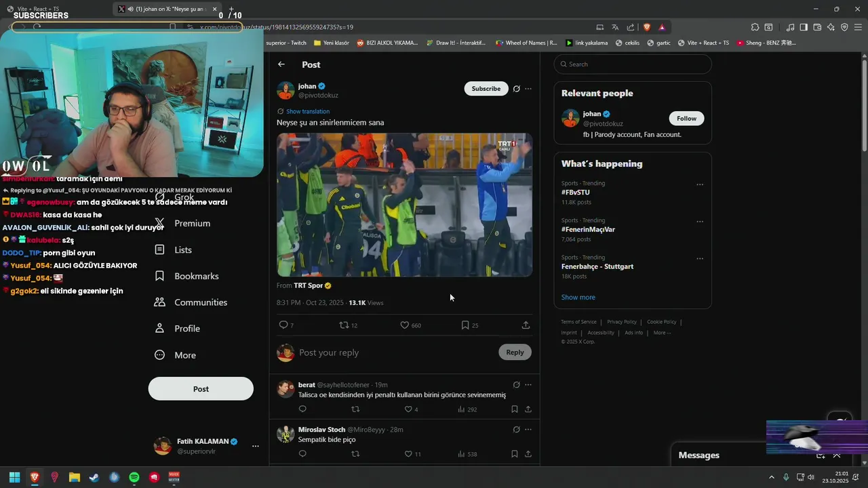The width and height of the screenshot is (868, 488).
Task: Click the large Post compose button
Action: coord(201,389)
